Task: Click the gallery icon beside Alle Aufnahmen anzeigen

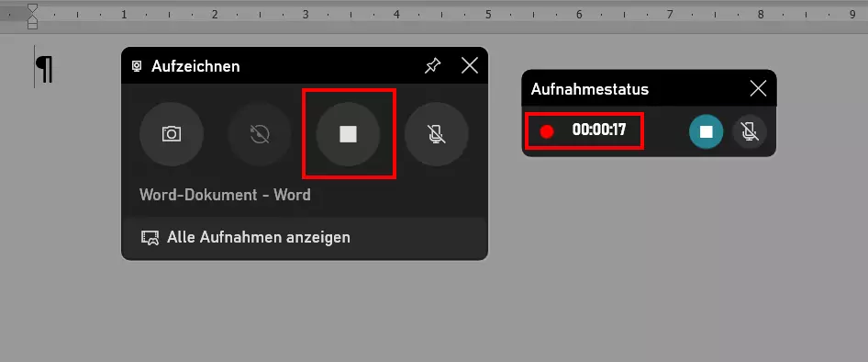Action: tap(150, 238)
